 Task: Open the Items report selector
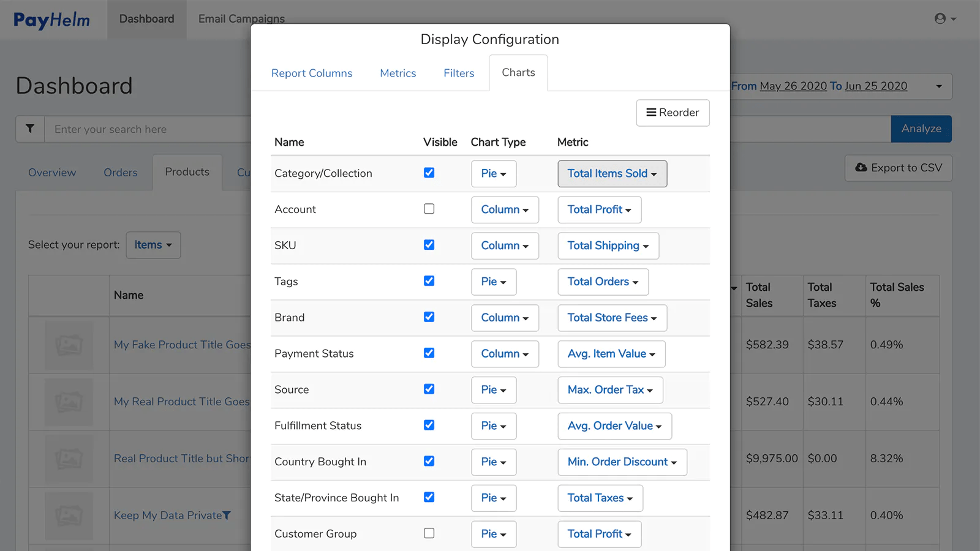pos(153,245)
